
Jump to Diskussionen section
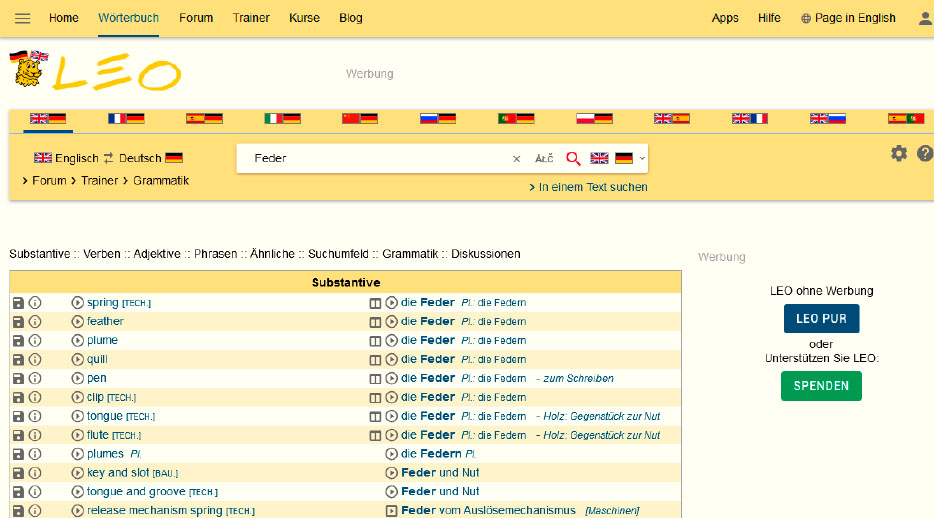[485, 254]
